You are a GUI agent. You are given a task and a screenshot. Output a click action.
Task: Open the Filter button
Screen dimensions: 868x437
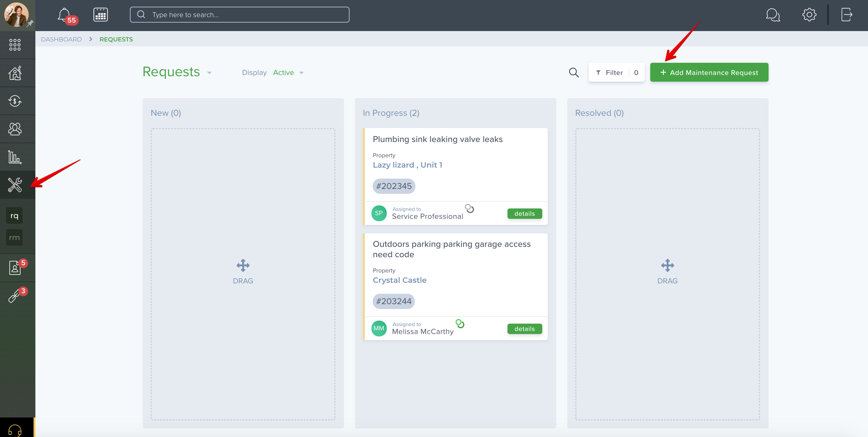[x=616, y=73]
